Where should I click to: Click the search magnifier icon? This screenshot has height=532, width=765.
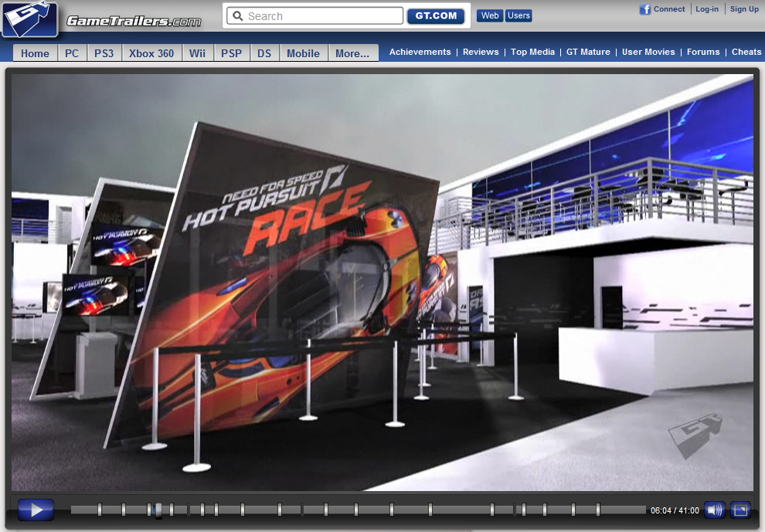pos(237,16)
